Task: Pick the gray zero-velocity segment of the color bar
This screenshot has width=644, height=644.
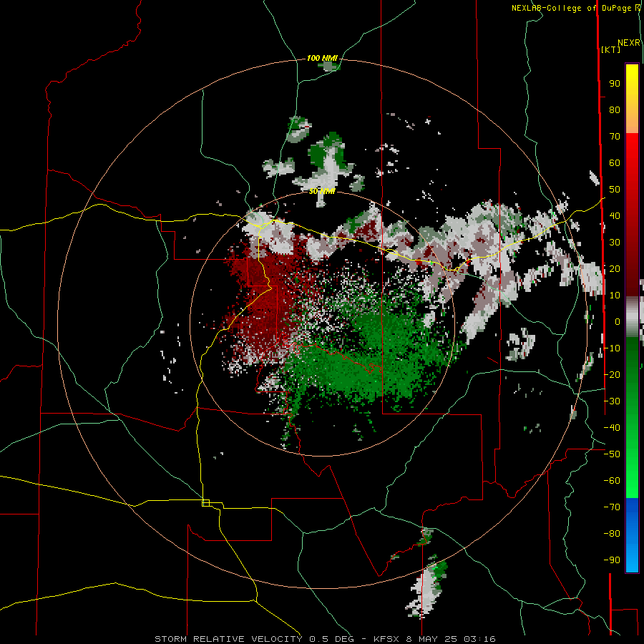Action: [632, 317]
